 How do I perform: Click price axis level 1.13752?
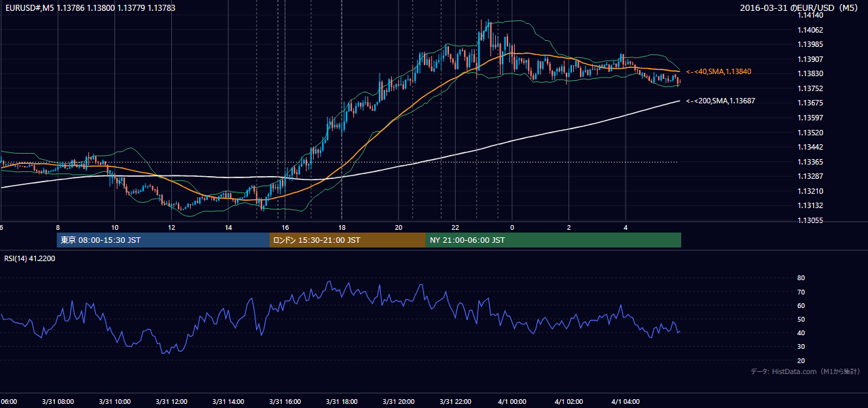[x=810, y=88]
